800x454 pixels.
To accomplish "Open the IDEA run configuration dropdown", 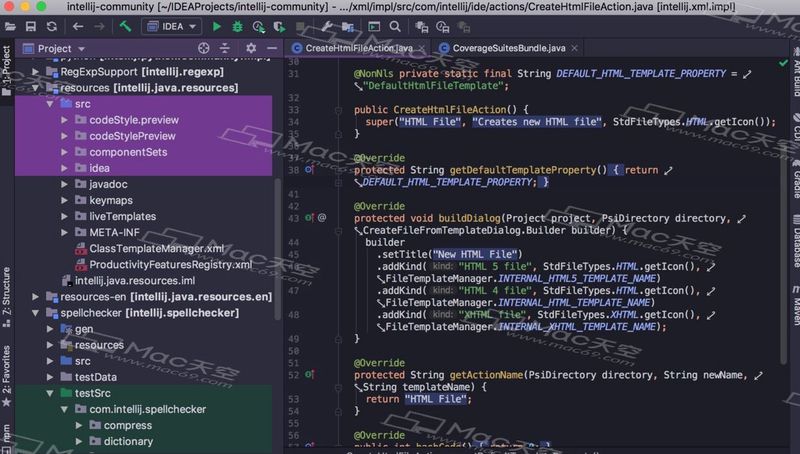I will [171, 27].
